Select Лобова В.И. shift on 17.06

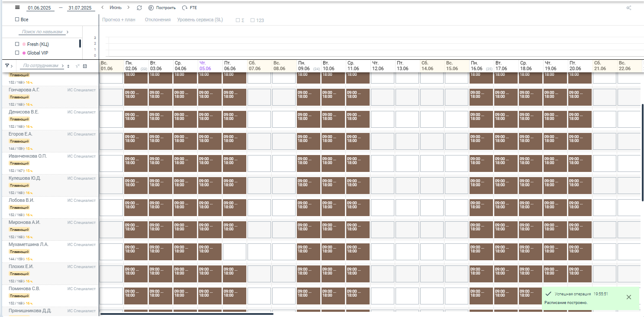[x=506, y=207]
